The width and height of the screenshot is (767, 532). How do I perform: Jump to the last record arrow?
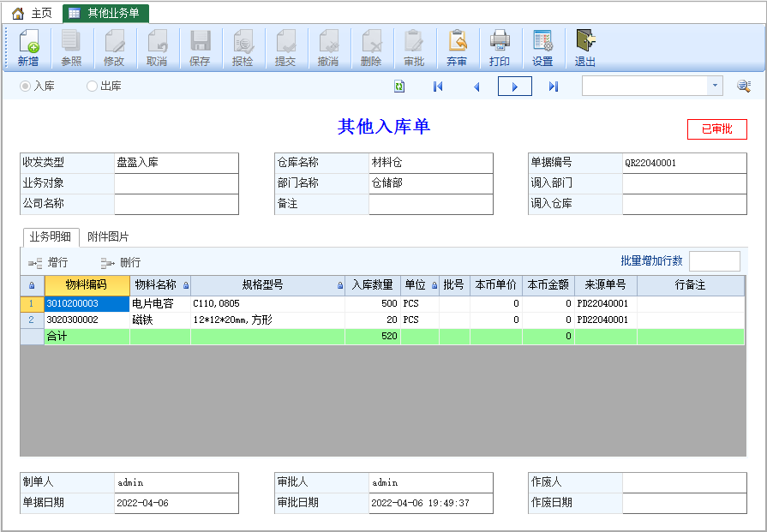554,87
